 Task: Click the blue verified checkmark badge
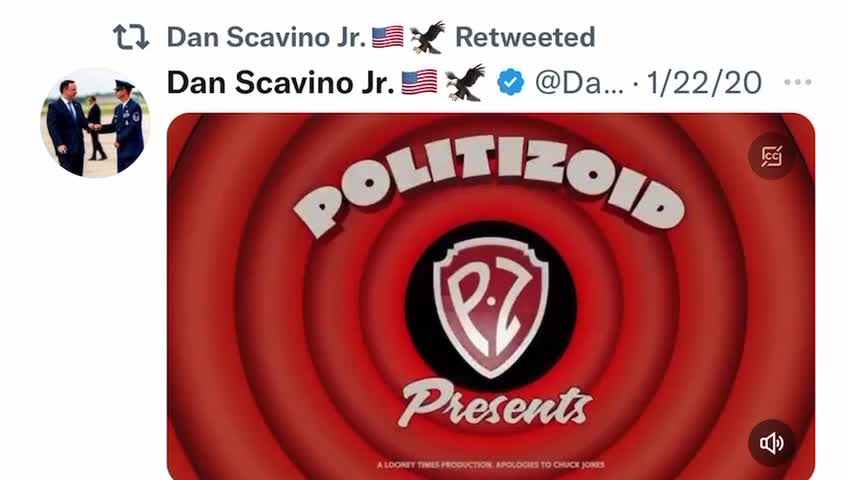click(511, 83)
